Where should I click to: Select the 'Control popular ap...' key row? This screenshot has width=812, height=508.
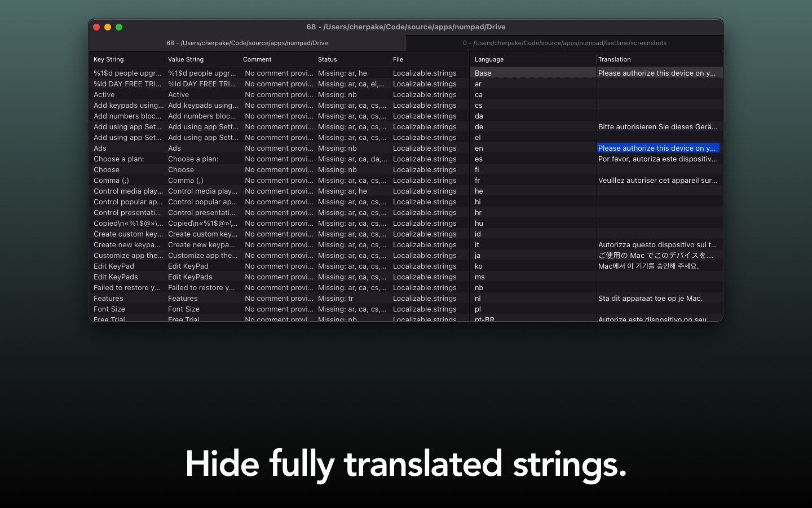[279, 202]
